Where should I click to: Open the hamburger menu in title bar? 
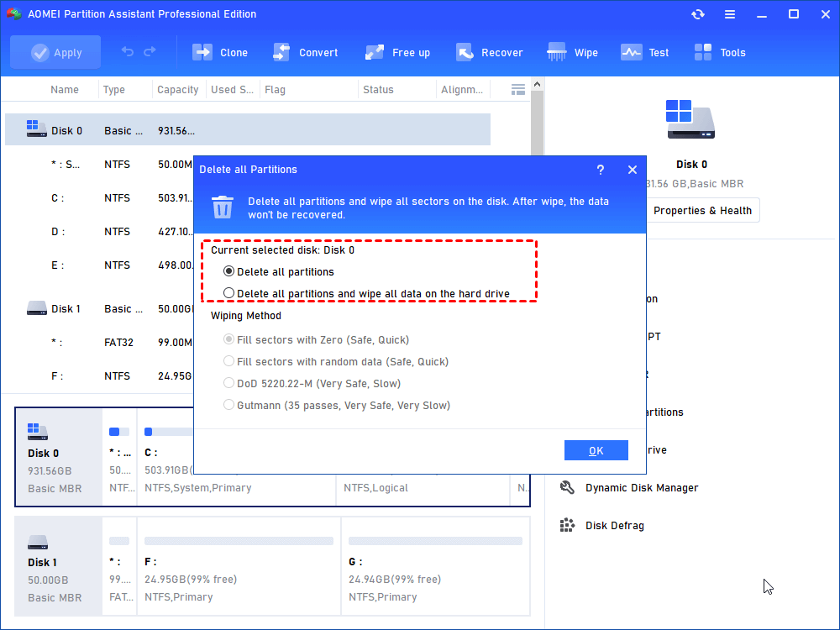[x=731, y=14]
